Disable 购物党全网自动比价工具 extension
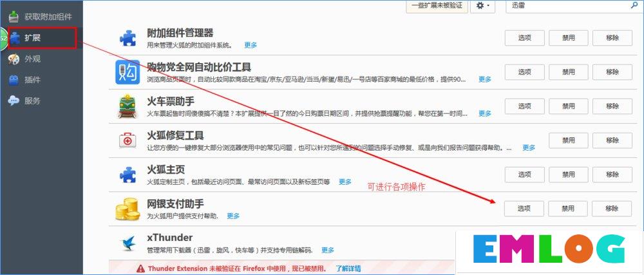Screen dimensions: 644x275 (x=569, y=72)
